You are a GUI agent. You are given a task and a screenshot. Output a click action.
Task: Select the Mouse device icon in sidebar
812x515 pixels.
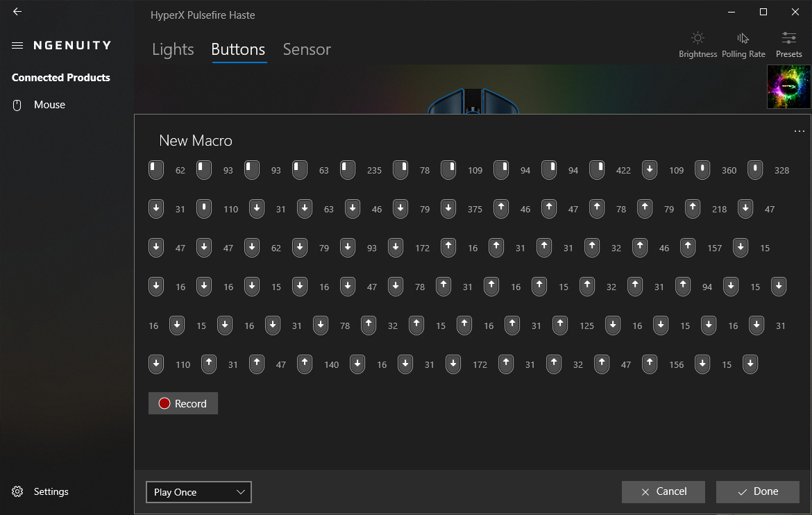coord(17,105)
